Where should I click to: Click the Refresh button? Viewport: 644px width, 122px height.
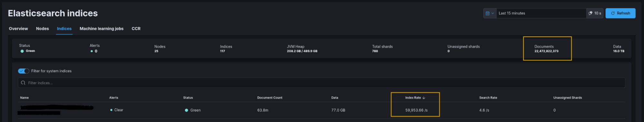point(620,13)
